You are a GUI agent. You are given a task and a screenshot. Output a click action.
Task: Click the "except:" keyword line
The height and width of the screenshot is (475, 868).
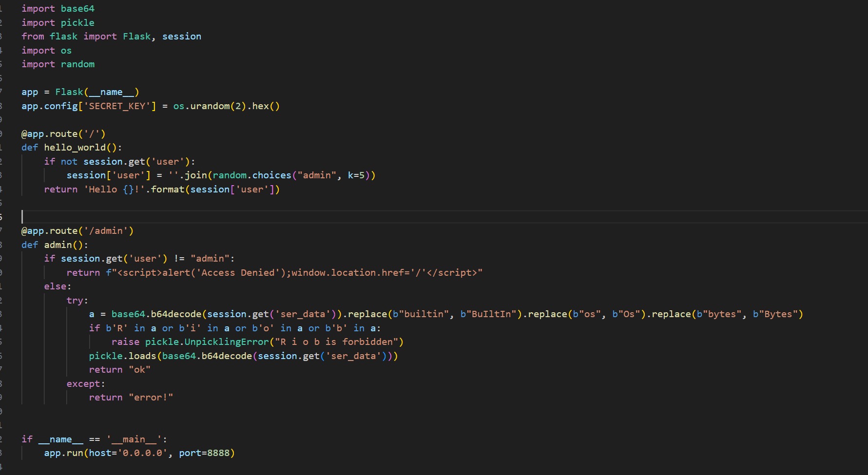(86, 384)
